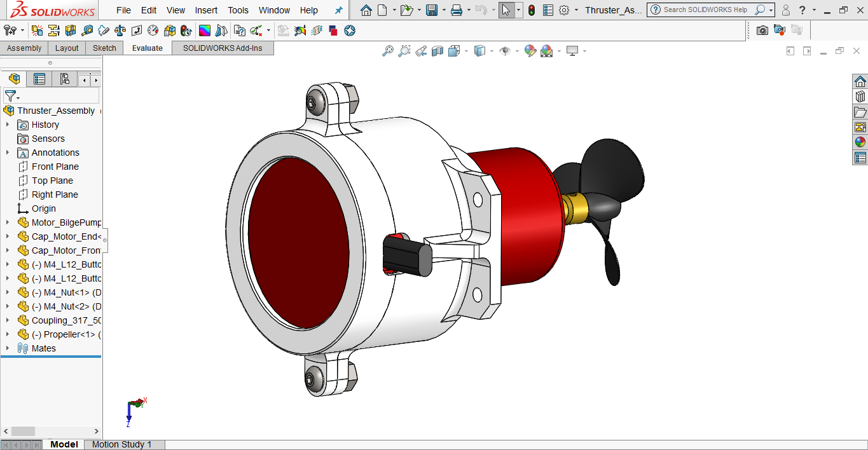Click the Rebuild traffic light icon
Image resolution: width=868 pixels, height=450 pixels.
(x=532, y=10)
